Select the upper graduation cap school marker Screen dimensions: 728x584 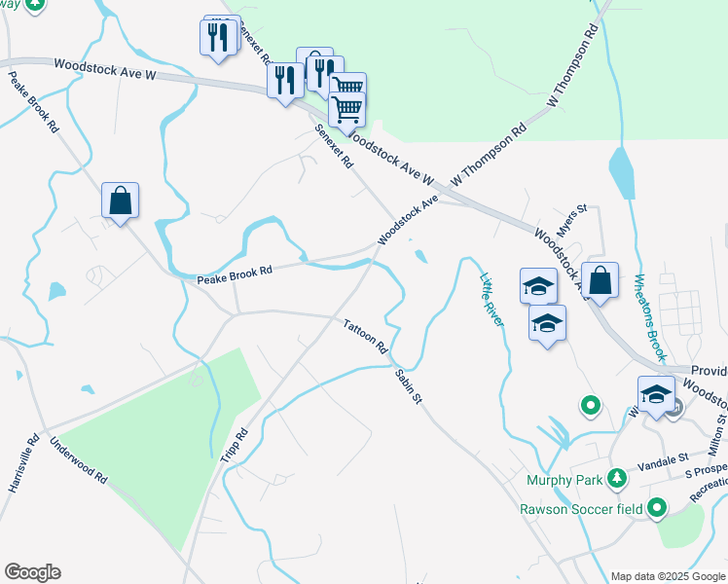[x=538, y=288]
